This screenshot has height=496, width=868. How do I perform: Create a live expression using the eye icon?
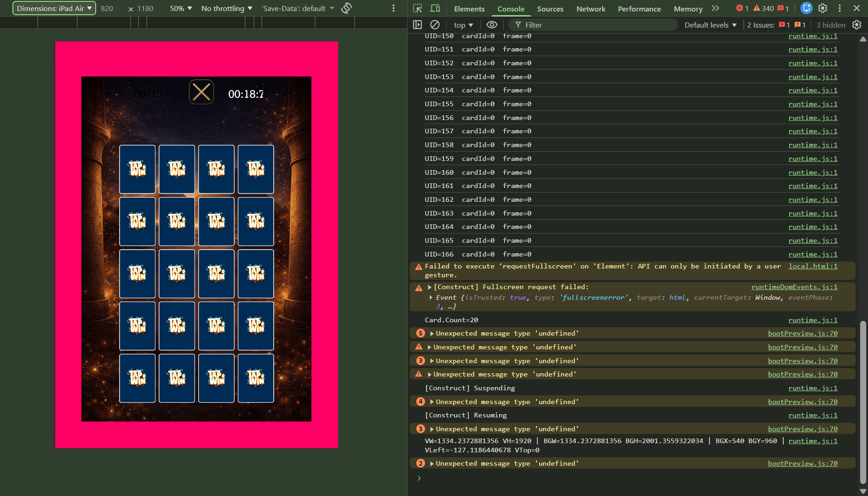492,25
